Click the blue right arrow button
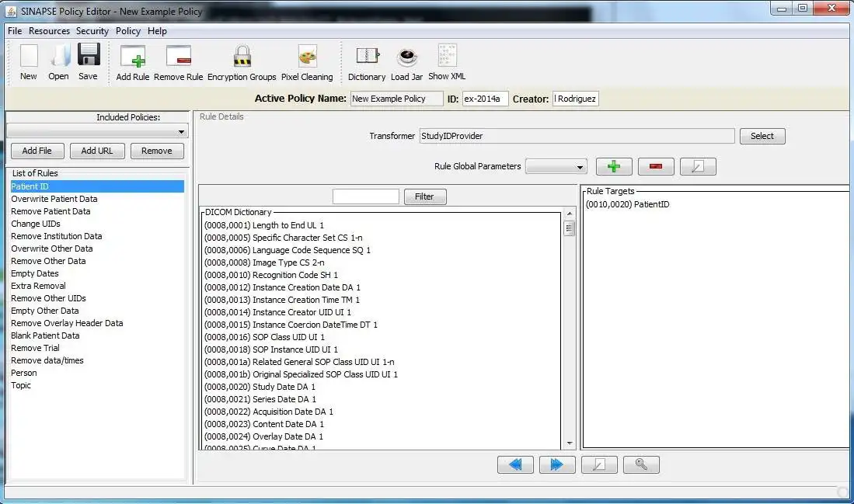The image size is (854, 504). click(557, 465)
